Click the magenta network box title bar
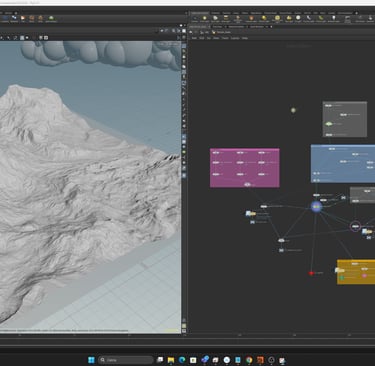Screen dimensions: 375x366 coord(245,150)
